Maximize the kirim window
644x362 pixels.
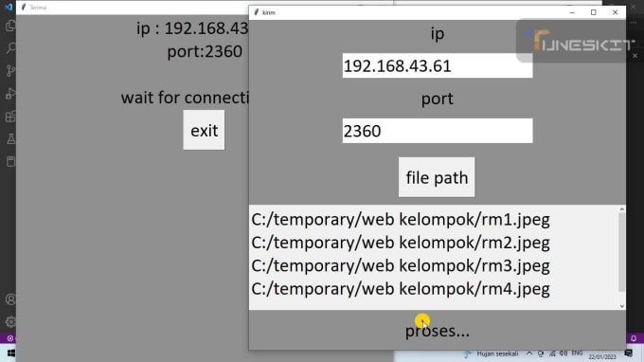click(594, 12)
